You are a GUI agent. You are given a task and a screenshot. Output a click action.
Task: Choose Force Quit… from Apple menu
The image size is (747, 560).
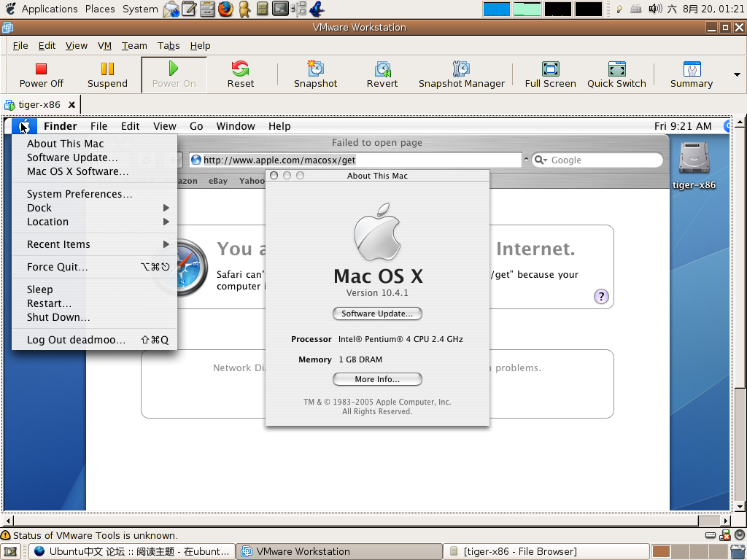coord(94,267)
